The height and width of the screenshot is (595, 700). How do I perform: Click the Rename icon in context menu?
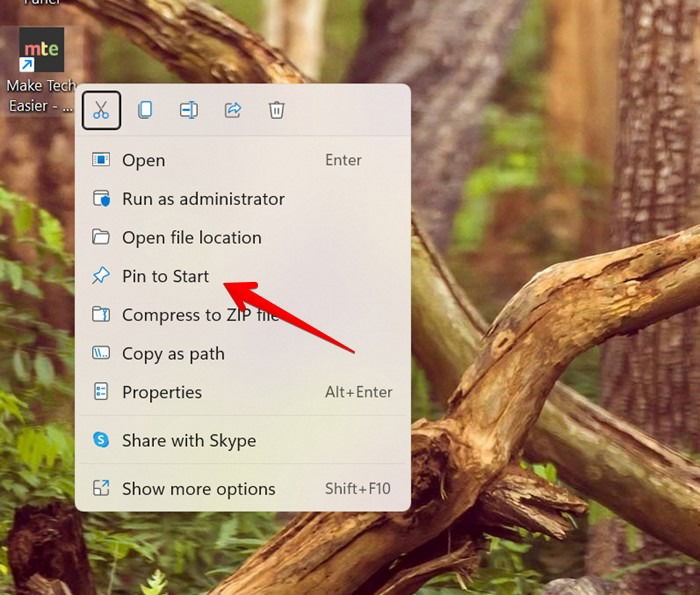189,110
